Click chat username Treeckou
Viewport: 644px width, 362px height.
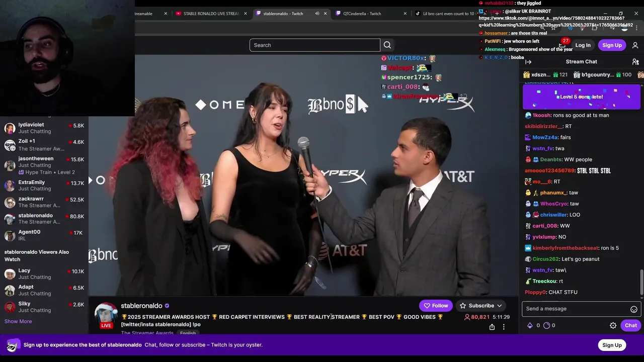544,281
